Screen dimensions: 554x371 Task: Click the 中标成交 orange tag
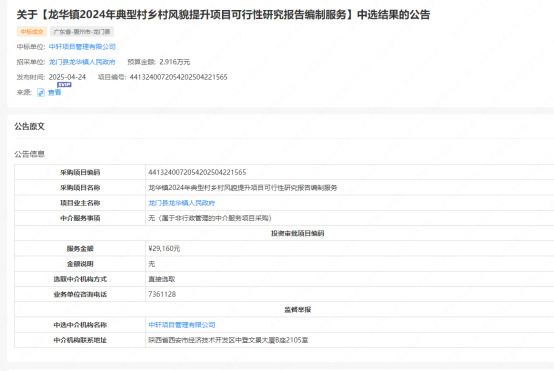pyautogui.click(x=32, y=32)
